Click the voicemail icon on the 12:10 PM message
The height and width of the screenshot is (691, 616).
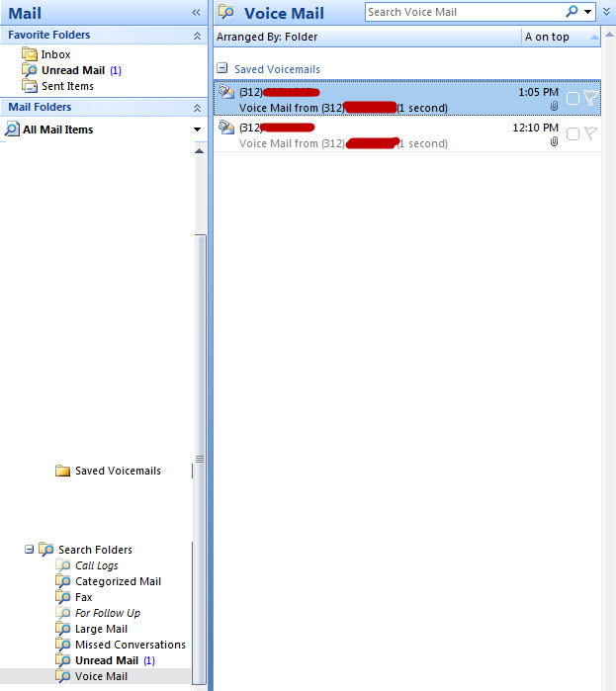tap(226, 128)
